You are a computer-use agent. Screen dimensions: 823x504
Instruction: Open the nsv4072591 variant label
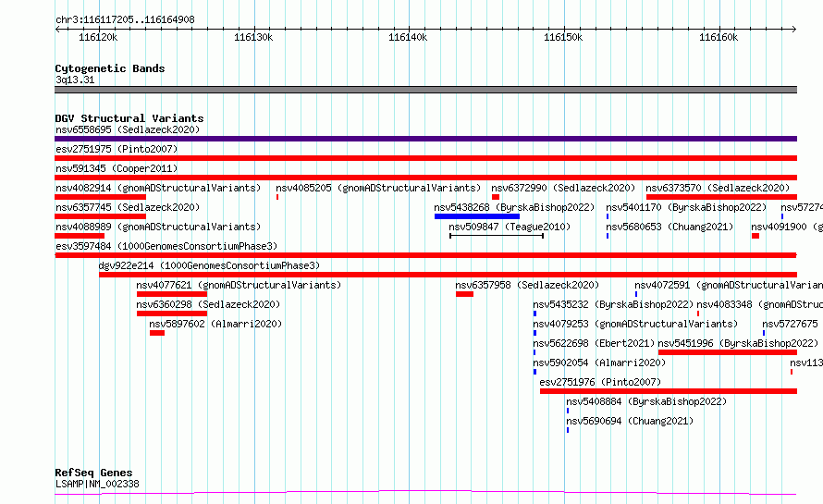click(x=729, y=285)
